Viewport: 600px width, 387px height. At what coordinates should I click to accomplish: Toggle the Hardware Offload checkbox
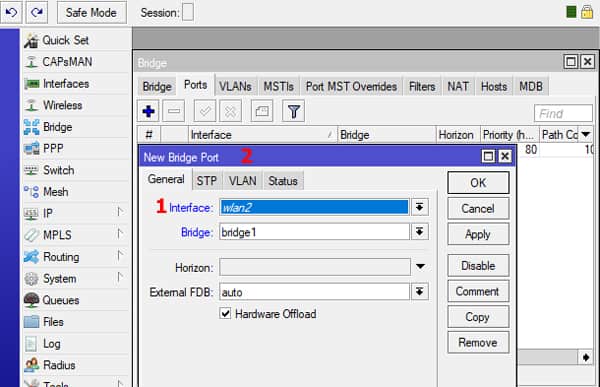click(225, 313)
